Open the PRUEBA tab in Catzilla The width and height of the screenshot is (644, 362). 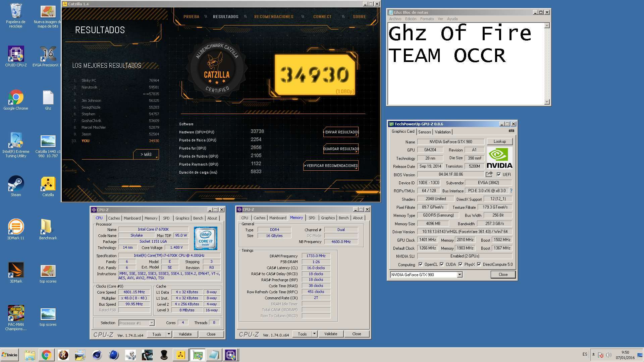191,16
